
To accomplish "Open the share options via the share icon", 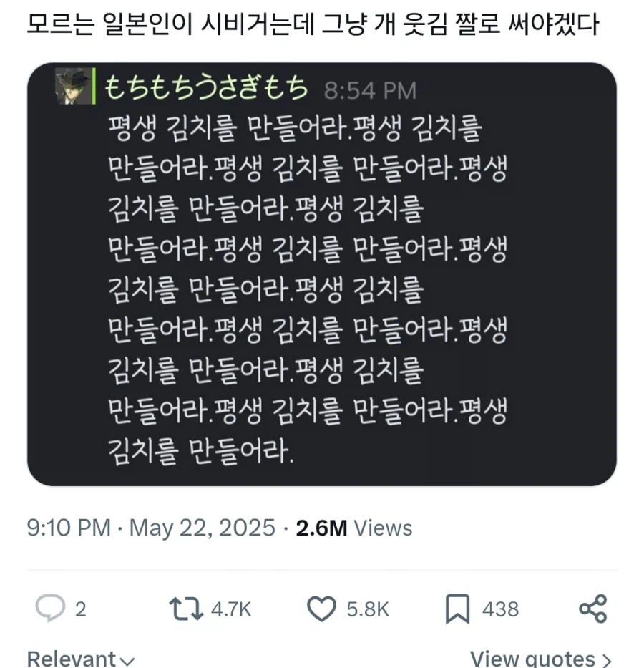I will (591, 609).
